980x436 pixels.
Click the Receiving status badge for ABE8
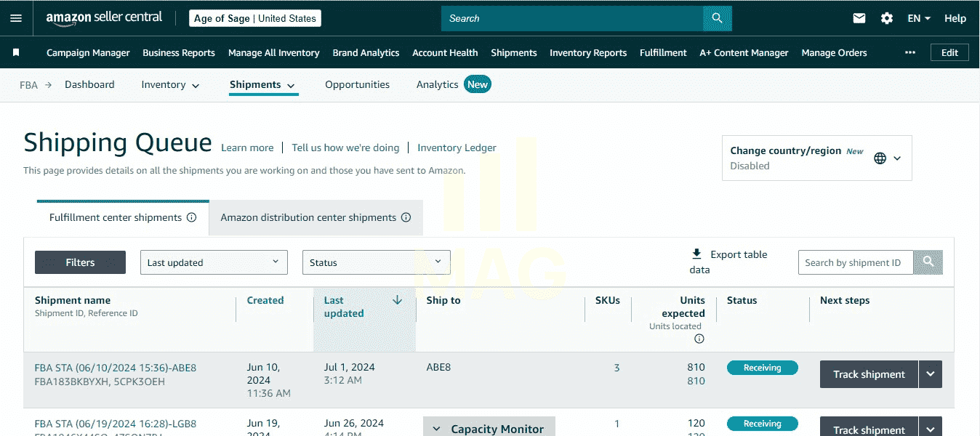pos(763,368)
